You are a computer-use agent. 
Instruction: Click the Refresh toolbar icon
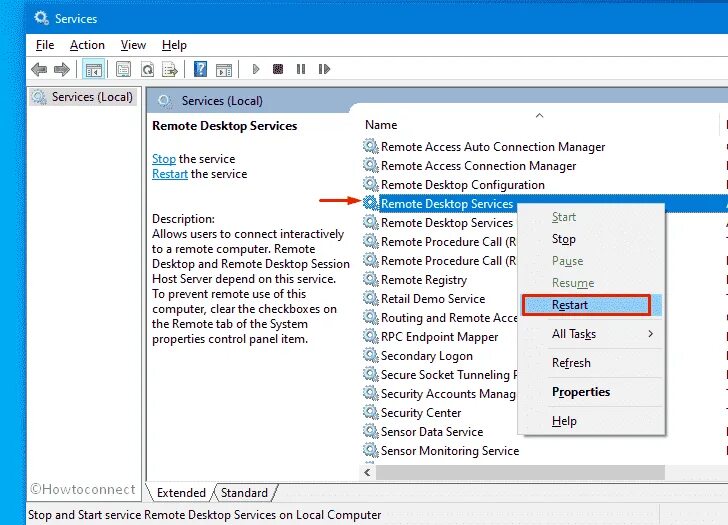click(148, 70)
